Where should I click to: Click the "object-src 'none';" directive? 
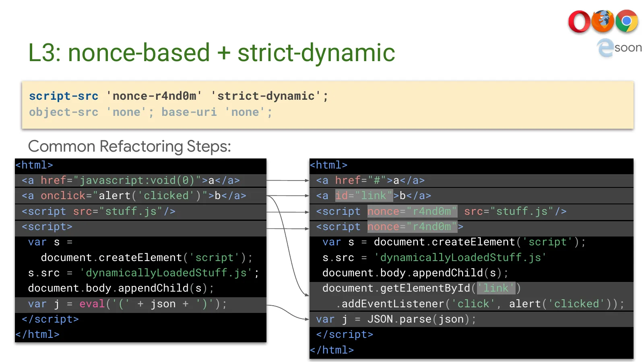(91, 112)
